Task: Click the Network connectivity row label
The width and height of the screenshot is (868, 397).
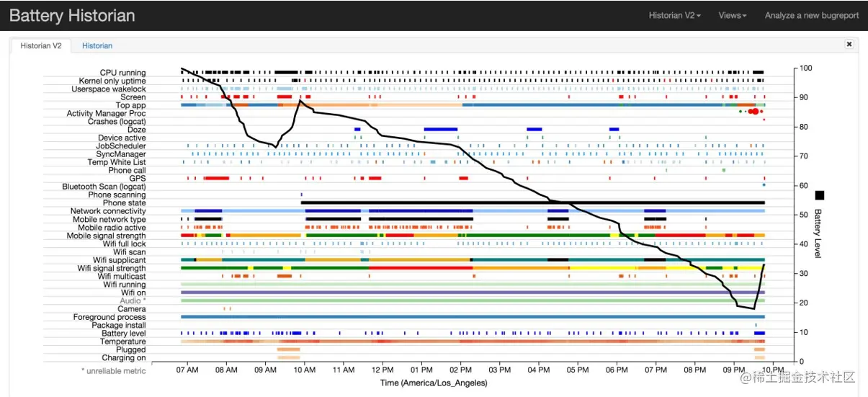Action: [x=108, y=211]
